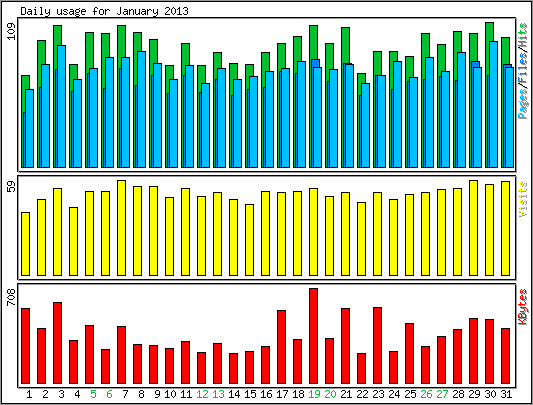The image size is (533, 405).
Task: Click the tallest red KBytes bar for day 19
Action: (313, 336)
